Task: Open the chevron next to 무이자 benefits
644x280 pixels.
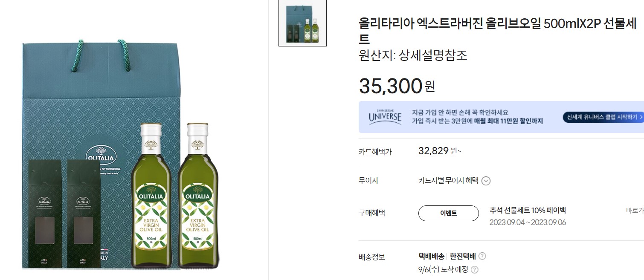Action: point(486,180)
